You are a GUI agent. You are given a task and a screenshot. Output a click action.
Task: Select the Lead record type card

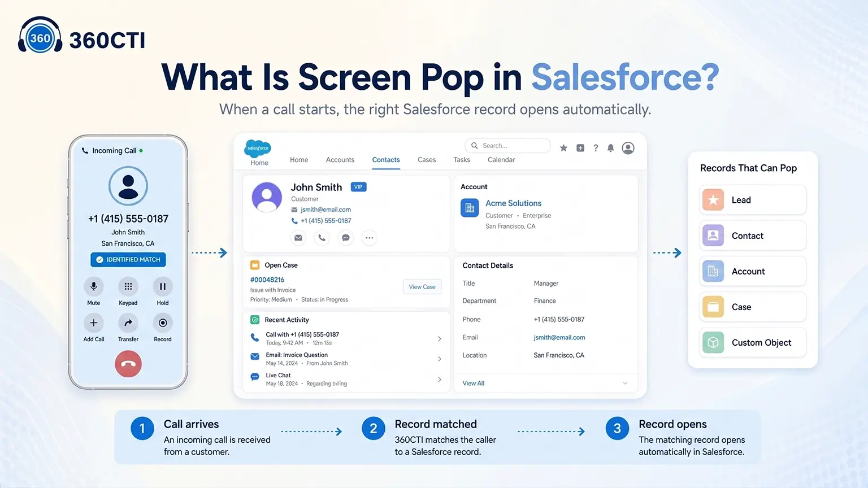753,200
